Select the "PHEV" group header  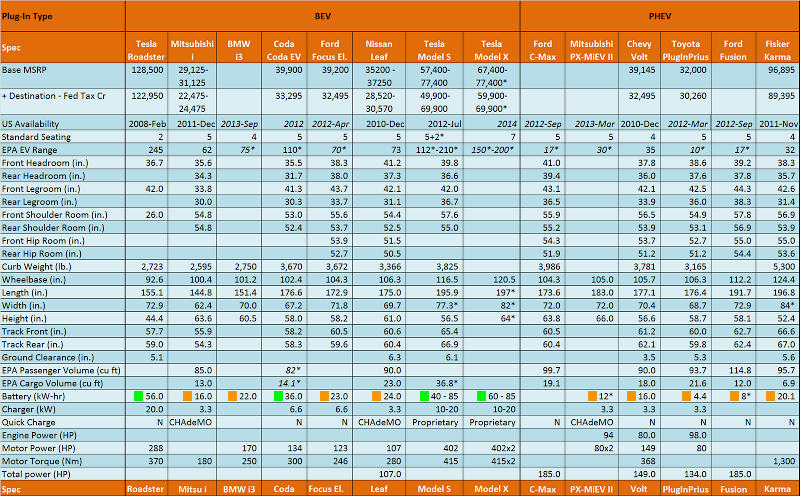pyautogui.click(x=660, y=16)
